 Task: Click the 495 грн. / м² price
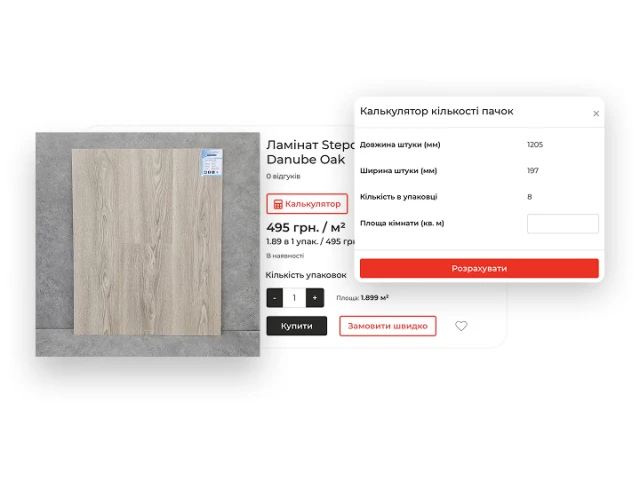click(x=306, y=227)
